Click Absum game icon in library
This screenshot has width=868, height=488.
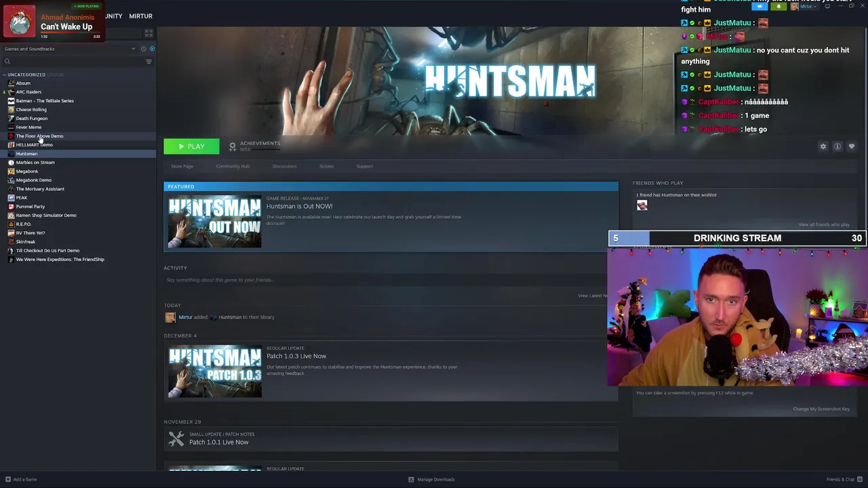[11, 83]
